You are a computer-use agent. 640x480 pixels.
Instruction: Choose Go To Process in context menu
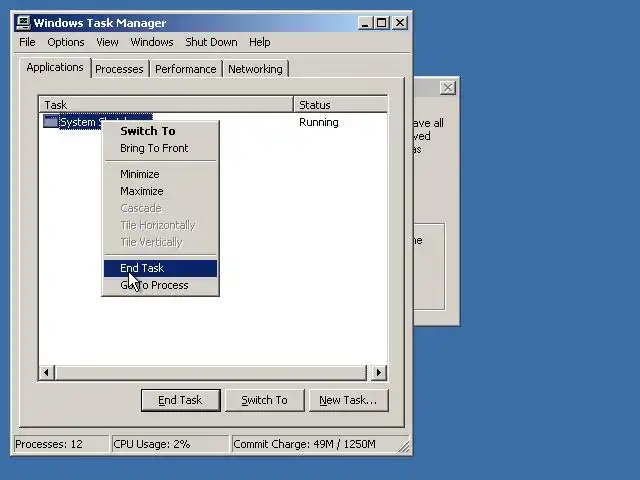point(160,285)
